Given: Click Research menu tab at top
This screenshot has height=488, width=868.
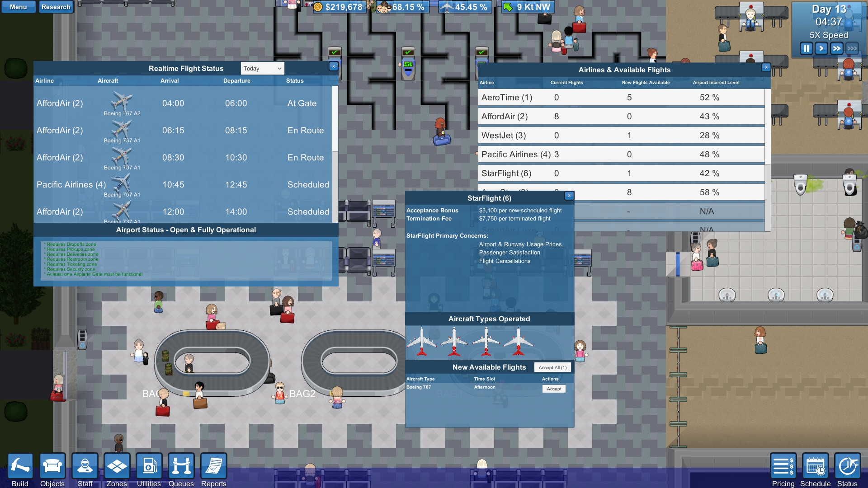Looking at the screenshot, I should [x=56, y=7].
